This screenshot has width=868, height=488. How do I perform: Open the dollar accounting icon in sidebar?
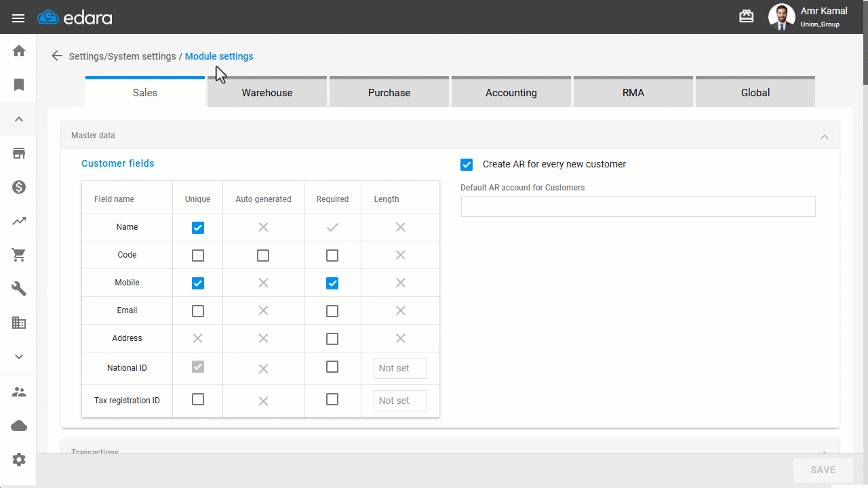(19, 187)
